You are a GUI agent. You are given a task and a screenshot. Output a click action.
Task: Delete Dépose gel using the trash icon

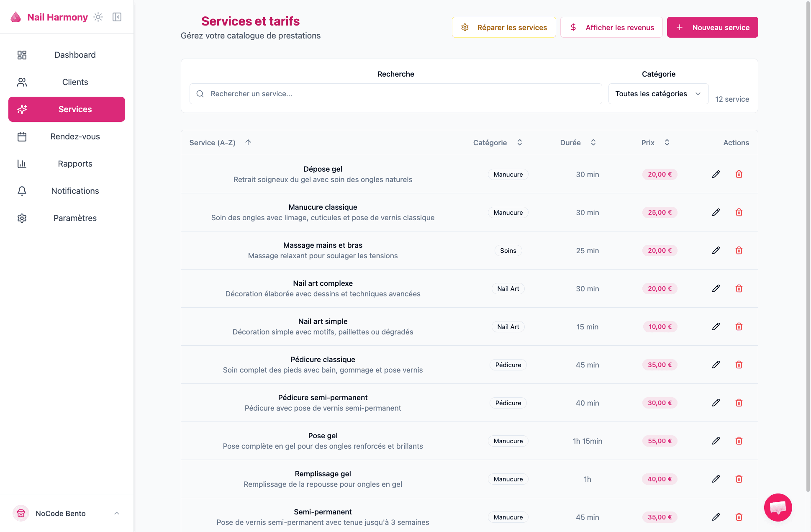(x=739, y=174)
